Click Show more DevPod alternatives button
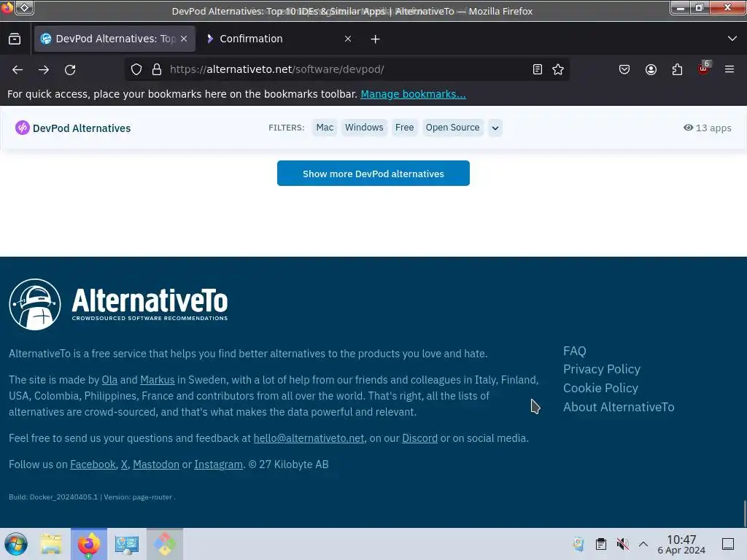Viewport: 747px width, 560px height. pyautogui.click(x=373, y=174)
